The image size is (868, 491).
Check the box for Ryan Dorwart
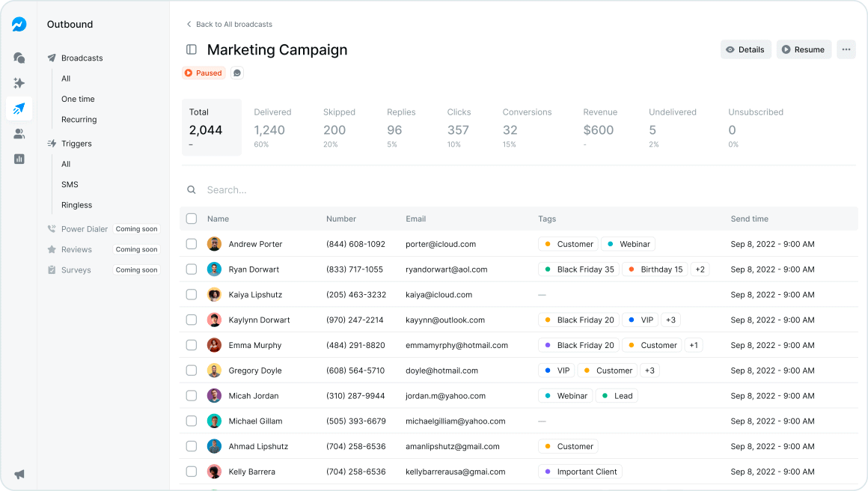coord(192,269)
